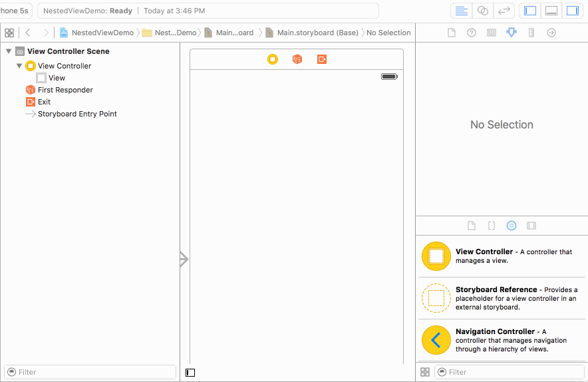Switch to the Standard editor

461,11
